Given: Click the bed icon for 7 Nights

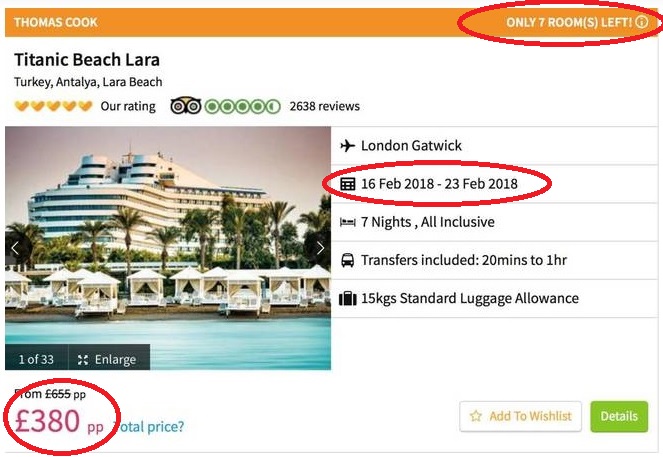Looking at the screenshot, I should [x=348, y=222].
